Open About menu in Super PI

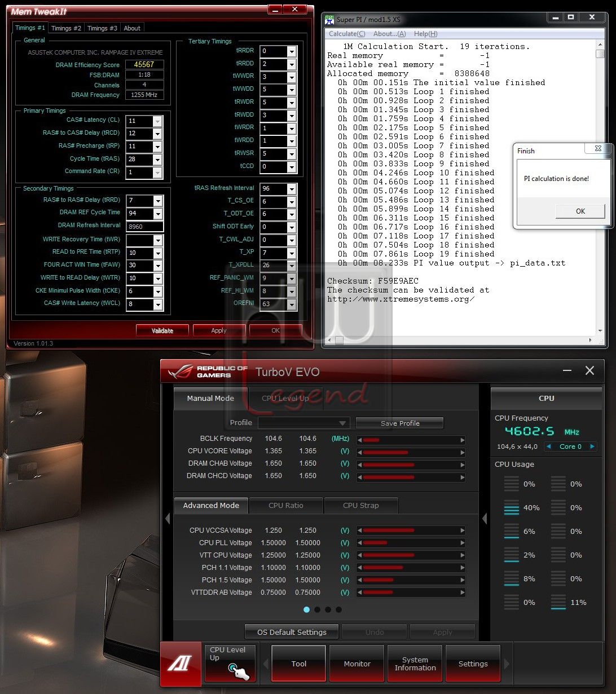(389, 34)
